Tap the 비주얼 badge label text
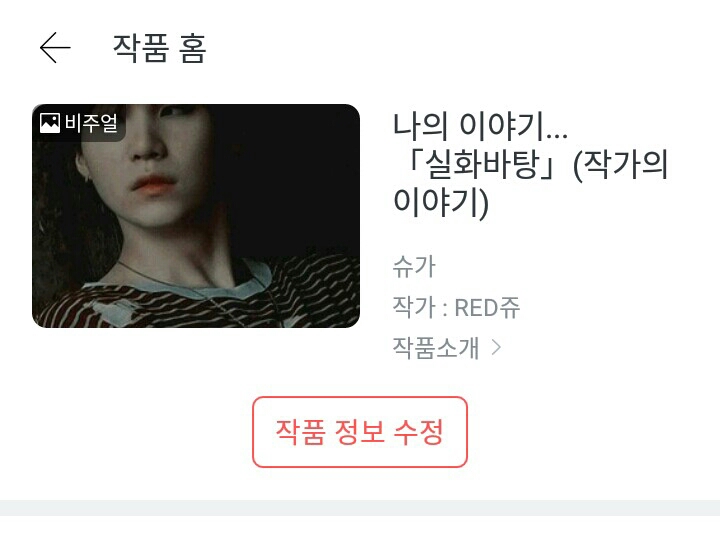720x540 pixels. click(91, 123)
